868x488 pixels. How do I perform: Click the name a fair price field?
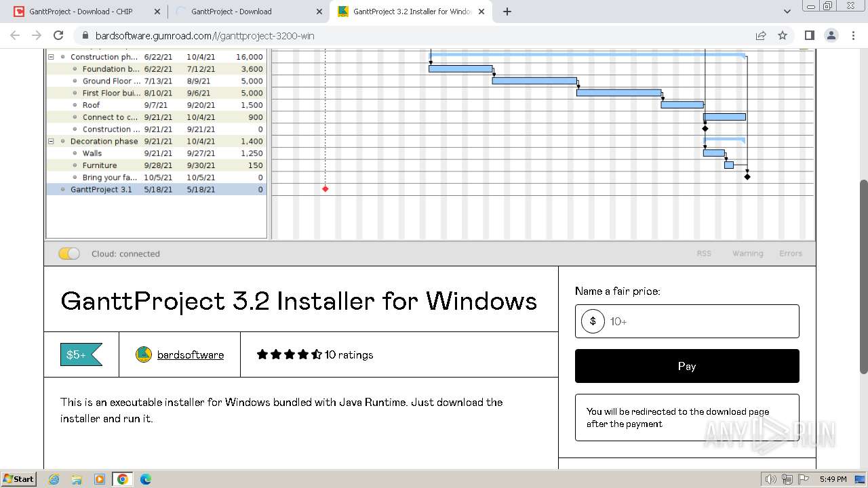click(x=687, y=321)
